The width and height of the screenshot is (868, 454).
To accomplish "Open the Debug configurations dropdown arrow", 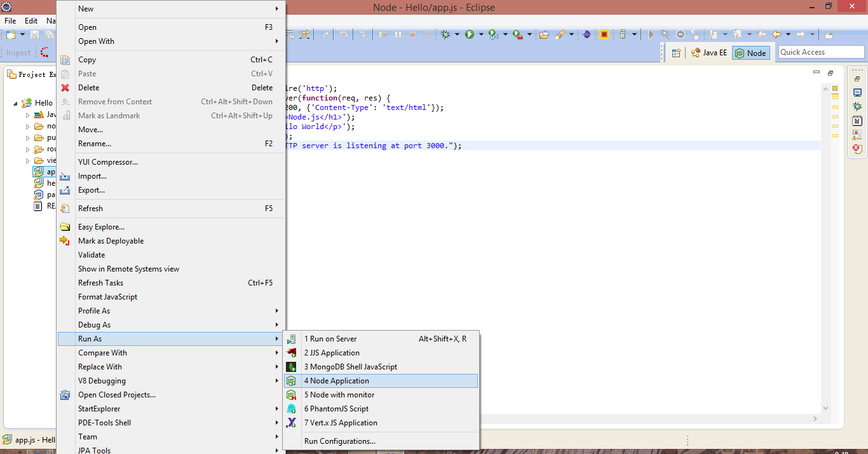I will coord(458,34).
